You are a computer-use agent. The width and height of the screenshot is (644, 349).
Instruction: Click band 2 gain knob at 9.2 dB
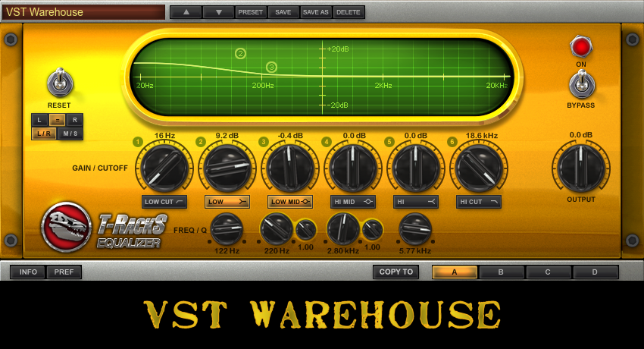click(x=227, y=168)
